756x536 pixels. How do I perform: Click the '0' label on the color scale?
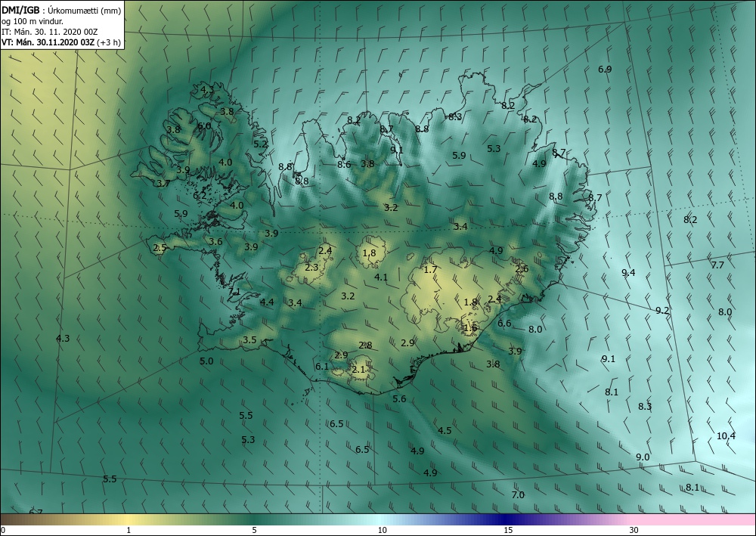[x=3, y=531]
